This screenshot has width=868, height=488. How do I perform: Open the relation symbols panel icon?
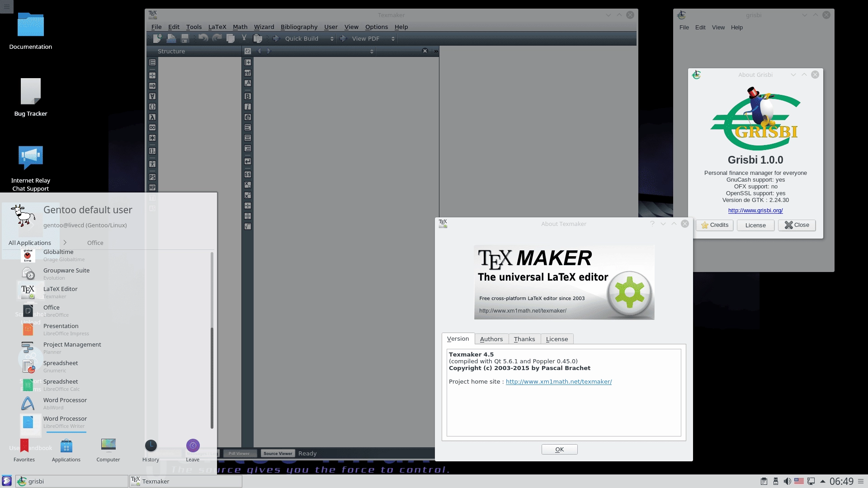tap(152, 75)
